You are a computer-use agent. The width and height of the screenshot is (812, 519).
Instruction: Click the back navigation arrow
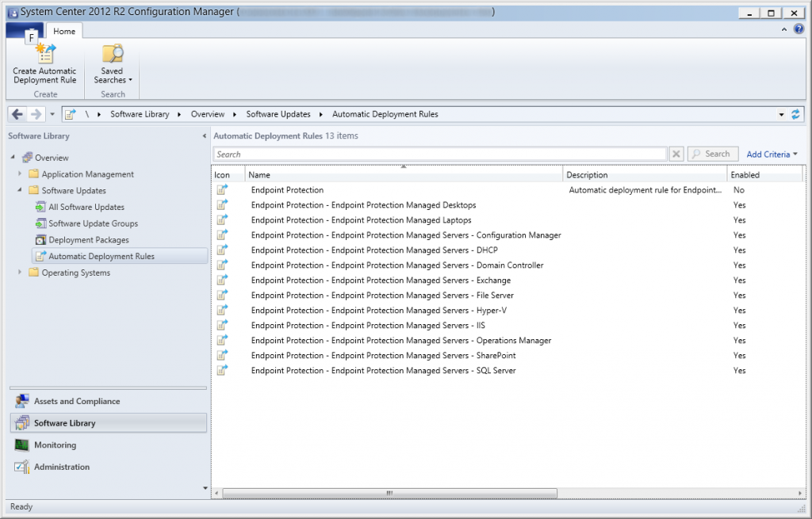pyautogui.click(x=17, y=113)
